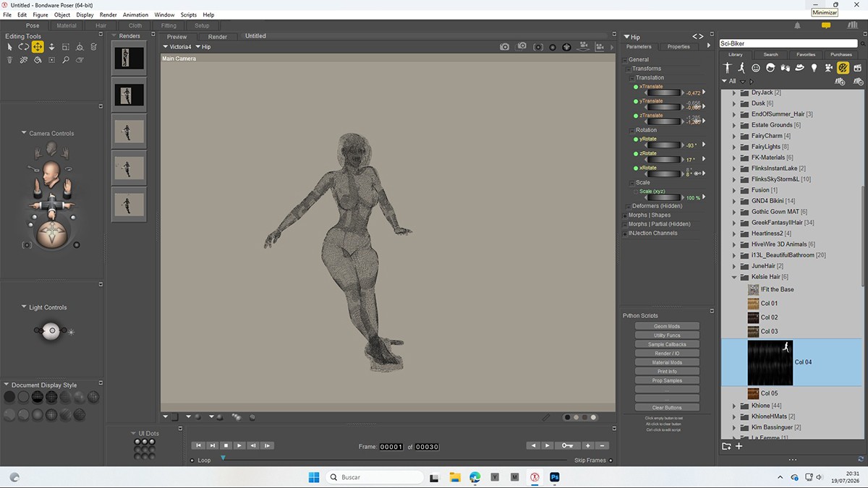Click the key icon for keyframes
The height and width of the screenshot is (488, 868).
coord(568,445)
